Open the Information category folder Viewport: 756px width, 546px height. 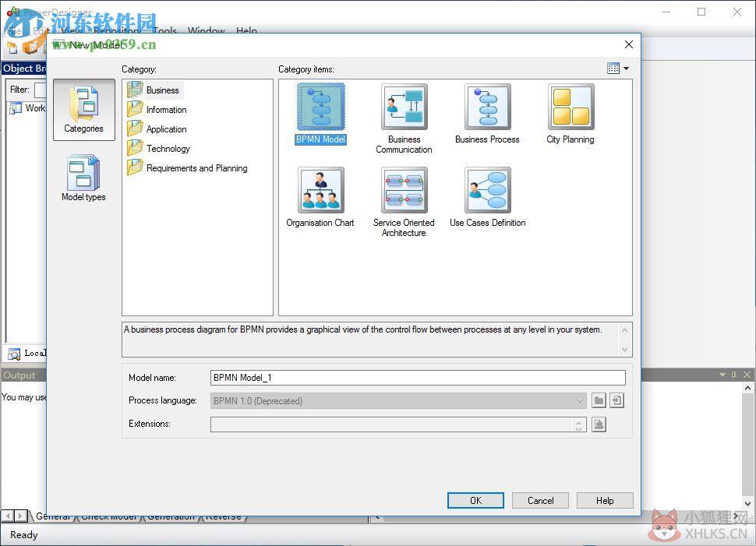point(157,110)
